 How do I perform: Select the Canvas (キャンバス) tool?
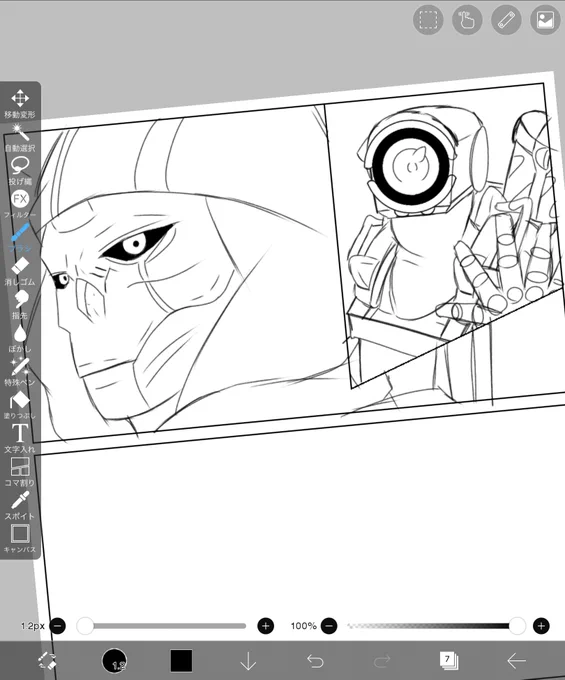click(20, 539)
